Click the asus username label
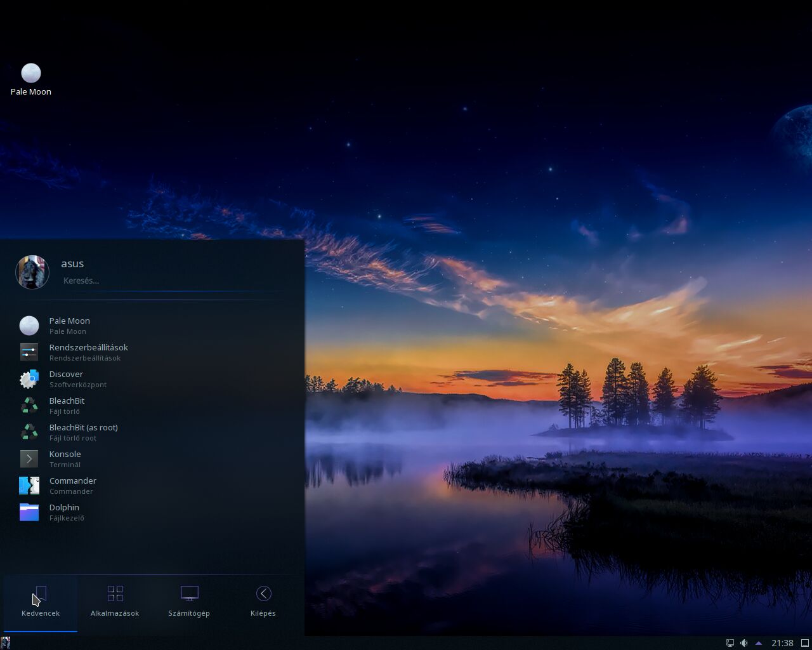The height and width of the screenshot is (650, 812). click(72, 263)
